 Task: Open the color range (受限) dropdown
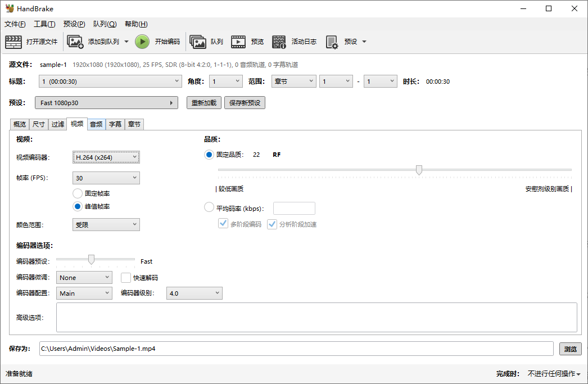click(106, 225)
